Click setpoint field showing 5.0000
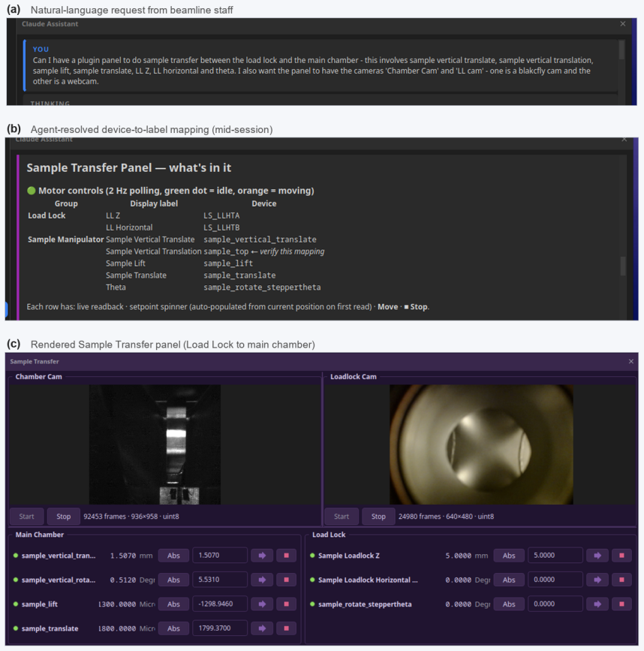The width and height of the screenshot is (644, 651). (555, 556)
